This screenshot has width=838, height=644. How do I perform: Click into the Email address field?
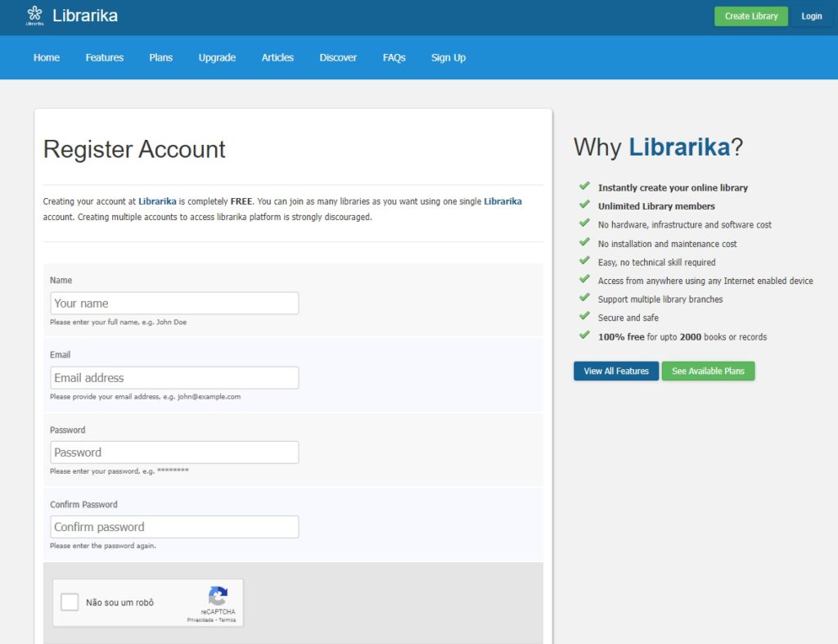174,378
